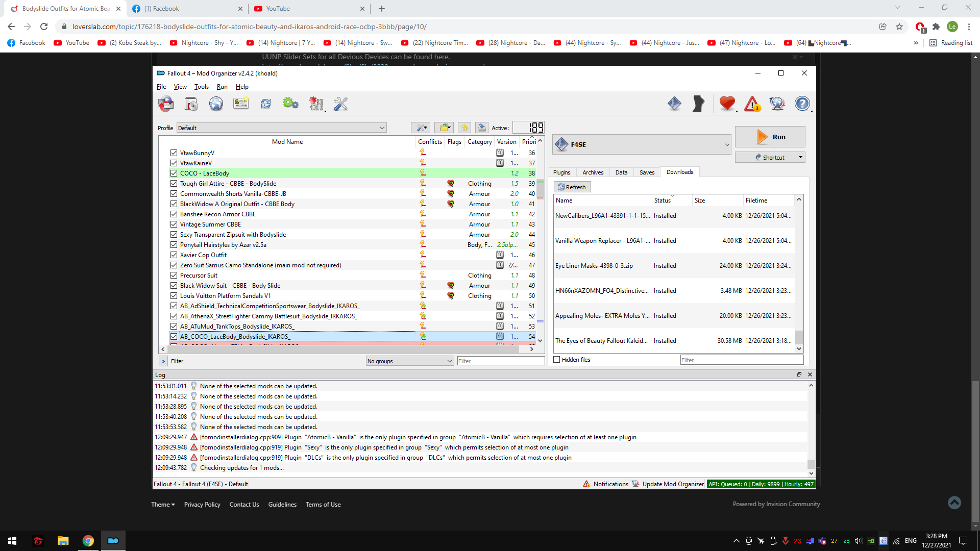Viewport: 980px width, 551px height.
Task: Click the Run button
Action: click(x=770, y=137)
